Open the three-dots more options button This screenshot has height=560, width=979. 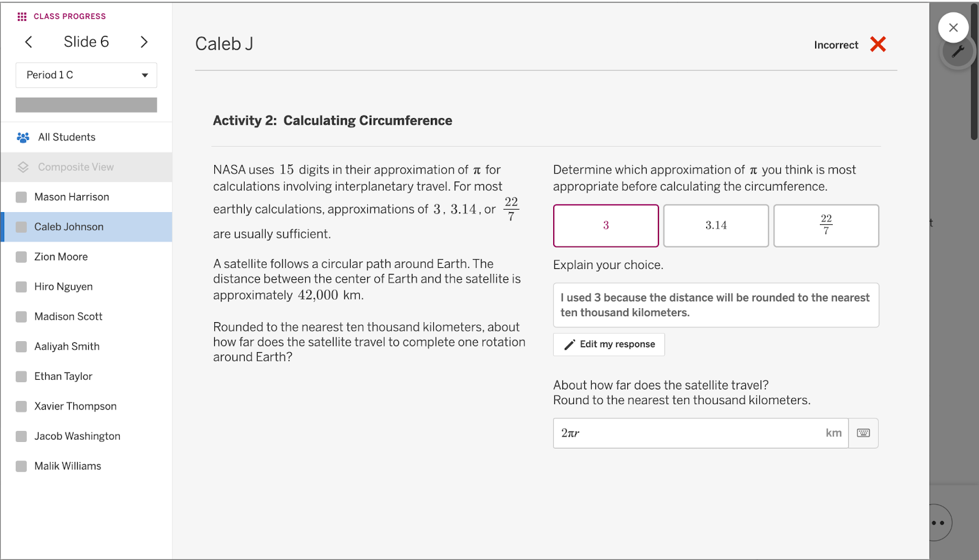[x=938, y=523]
